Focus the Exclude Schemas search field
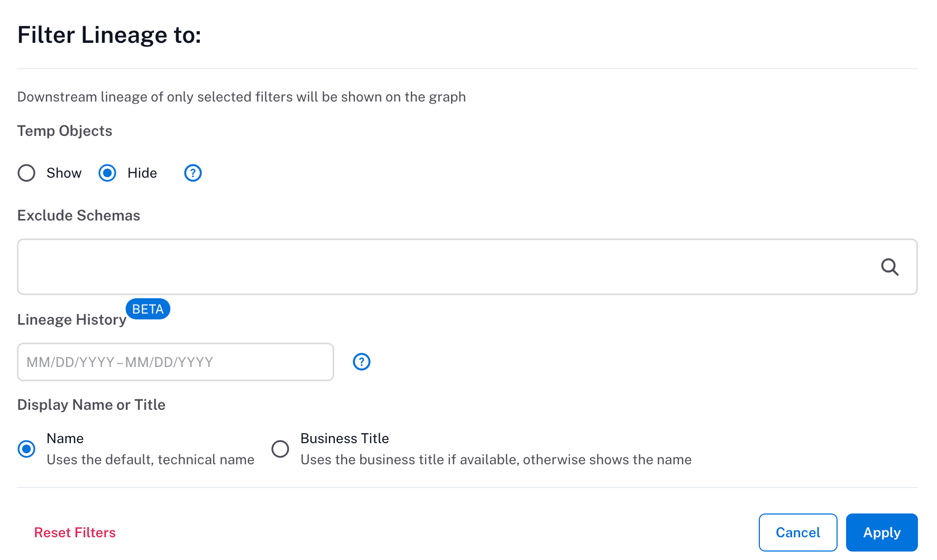The width and height of the screenshot is (937, 560). [467, 267]
